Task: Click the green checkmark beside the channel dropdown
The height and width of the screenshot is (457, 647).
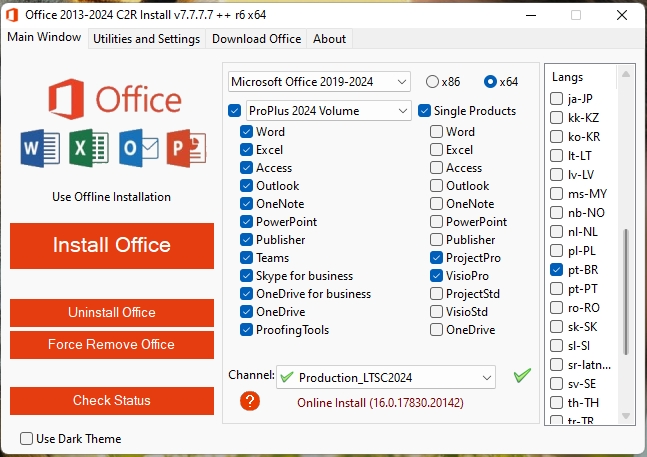Action: [522, 375]
